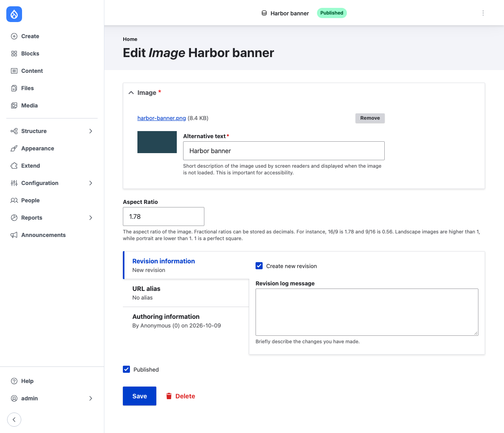504x433 pixels.
Task: Click the Drupal logo icon
Action: pos(14,14)
